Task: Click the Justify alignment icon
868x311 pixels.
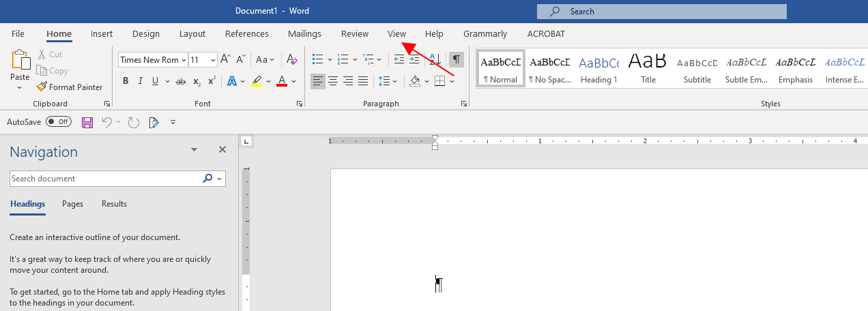Action: pyautogui.click(x=363, y=81)
